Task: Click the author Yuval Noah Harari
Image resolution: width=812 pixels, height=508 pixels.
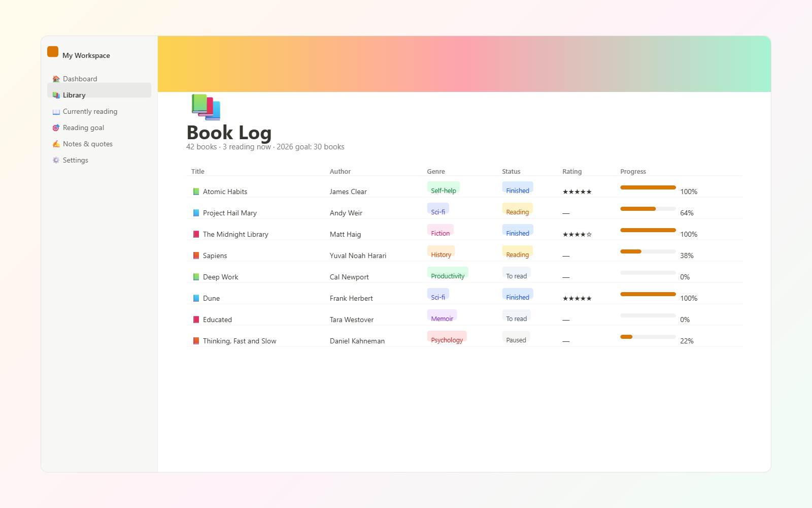Action: click(x=358, y=256)
